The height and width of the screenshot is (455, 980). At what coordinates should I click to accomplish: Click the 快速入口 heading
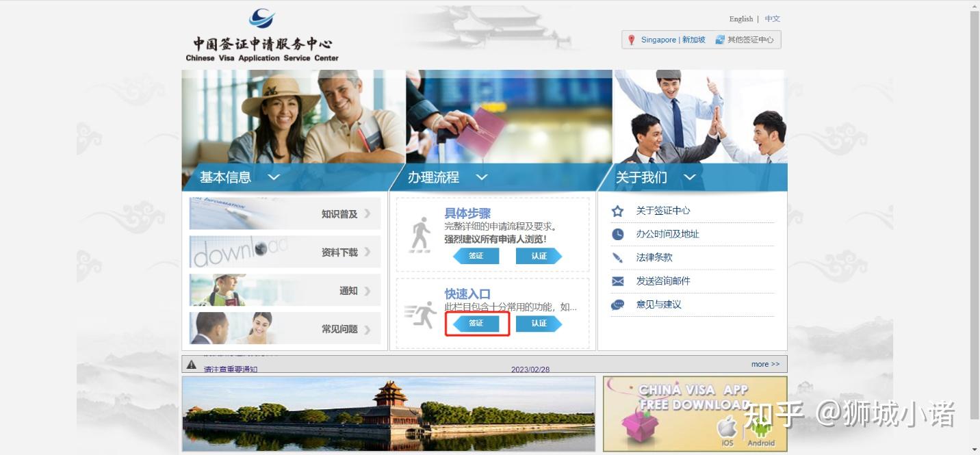[x=467, y=294]
